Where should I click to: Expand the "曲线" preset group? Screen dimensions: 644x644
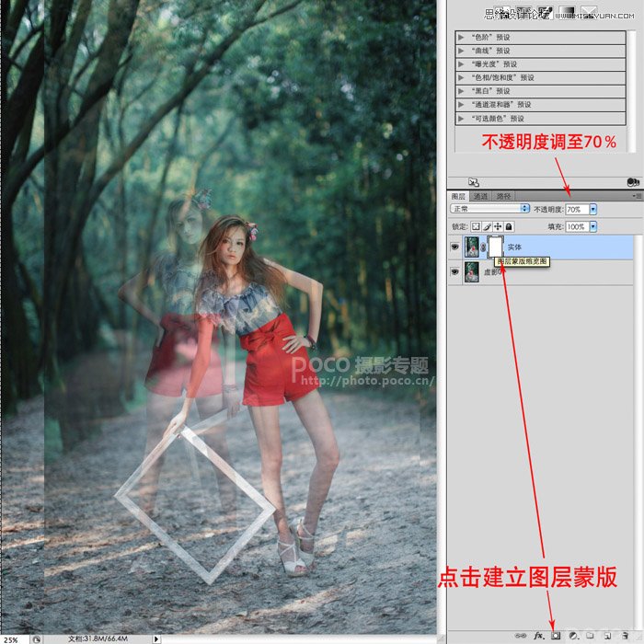461,51
